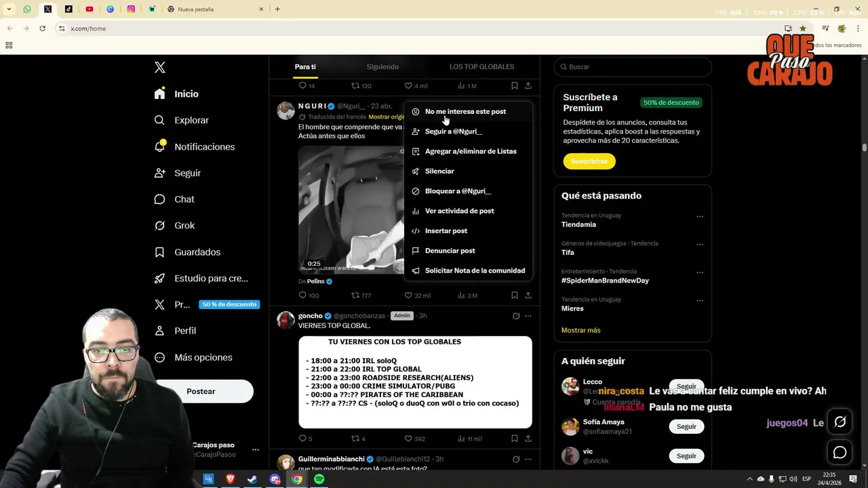Follow vic with Seguir button

click(x=686, y=455)
